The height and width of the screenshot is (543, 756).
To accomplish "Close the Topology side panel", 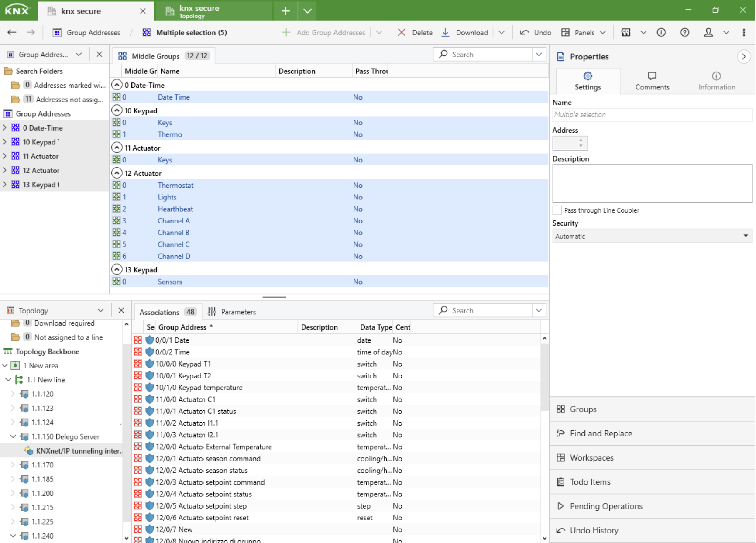I will click(x=121, y=310).
